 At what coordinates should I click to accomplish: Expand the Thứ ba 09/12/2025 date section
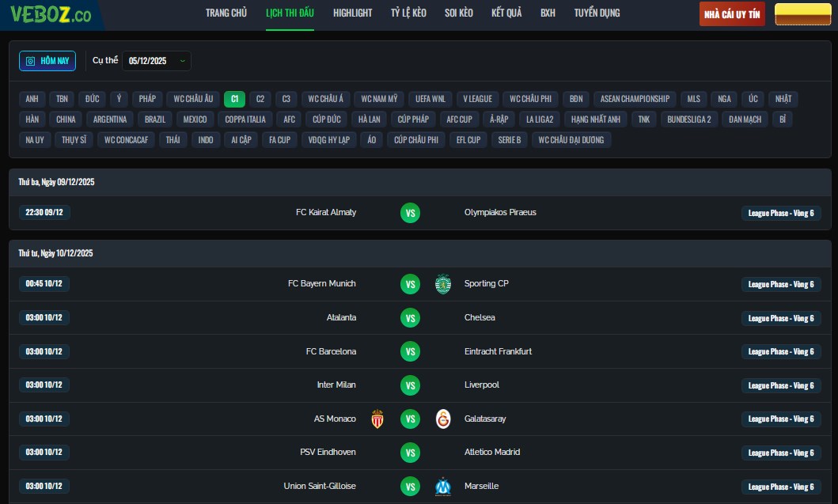pos(56,182)
